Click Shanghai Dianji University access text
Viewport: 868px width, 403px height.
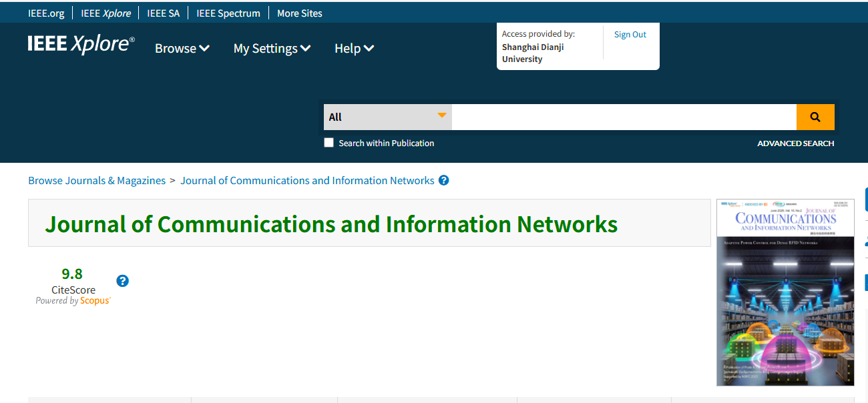click(x=533, y=53)
